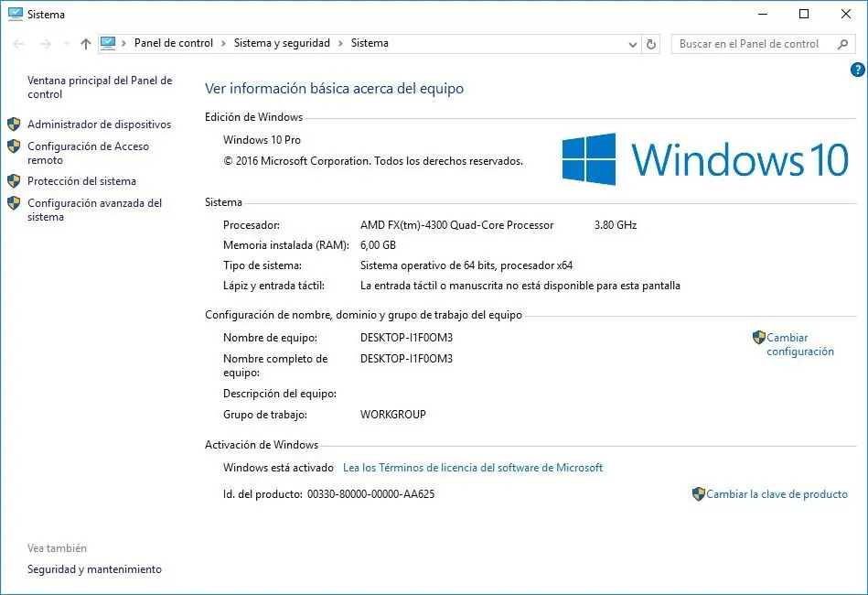Open 'Configuración de Acceso remoto' link

(x=88, y=153)
